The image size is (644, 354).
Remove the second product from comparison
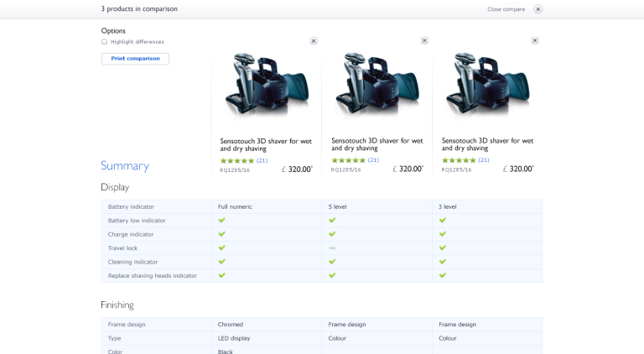(424, 40)
